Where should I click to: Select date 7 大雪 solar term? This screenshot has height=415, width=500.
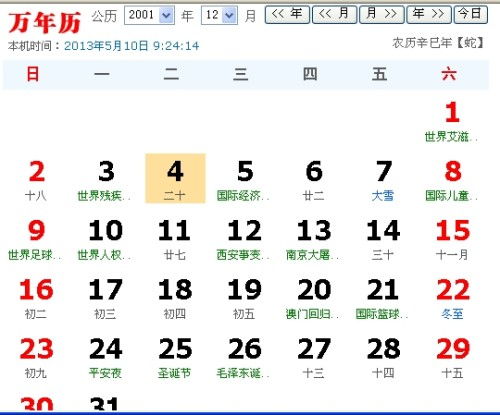pos(383,180)
